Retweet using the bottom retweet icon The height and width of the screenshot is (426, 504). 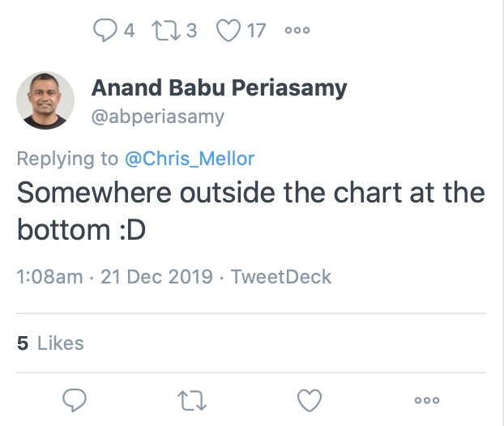pyautogui.click(x=192, y=400)
